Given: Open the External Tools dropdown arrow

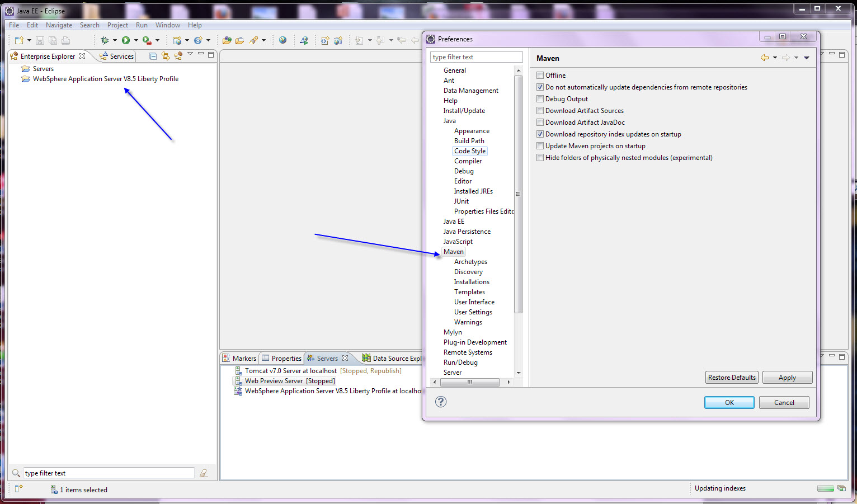Looking at the screenshot, I should point(157,40).
